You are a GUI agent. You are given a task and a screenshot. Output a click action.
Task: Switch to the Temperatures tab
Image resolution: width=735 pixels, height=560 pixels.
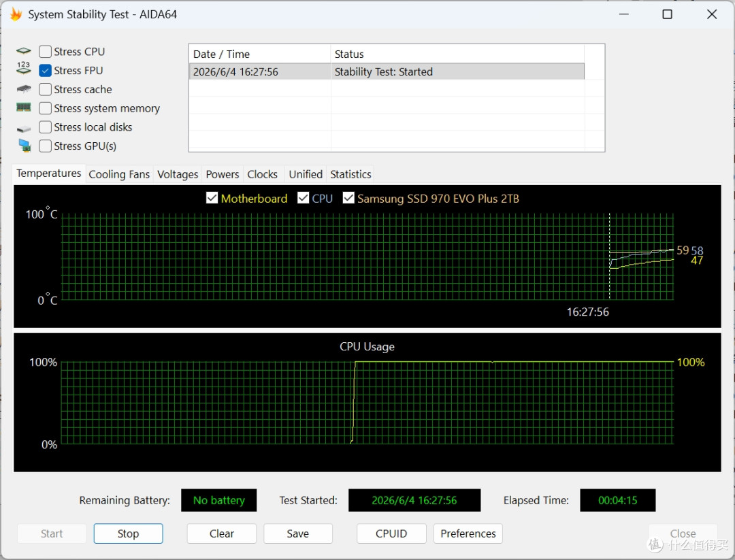[x=49, y=174]
